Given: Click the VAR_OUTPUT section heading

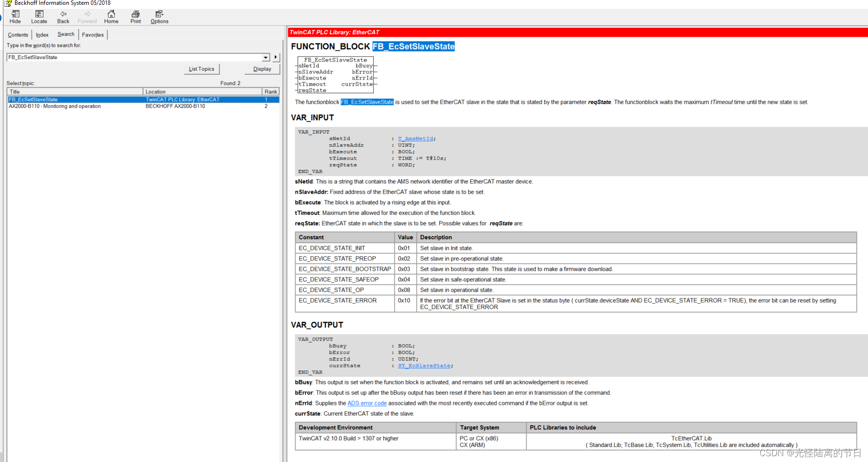Looking at the screenshot, I should point(317,325).
